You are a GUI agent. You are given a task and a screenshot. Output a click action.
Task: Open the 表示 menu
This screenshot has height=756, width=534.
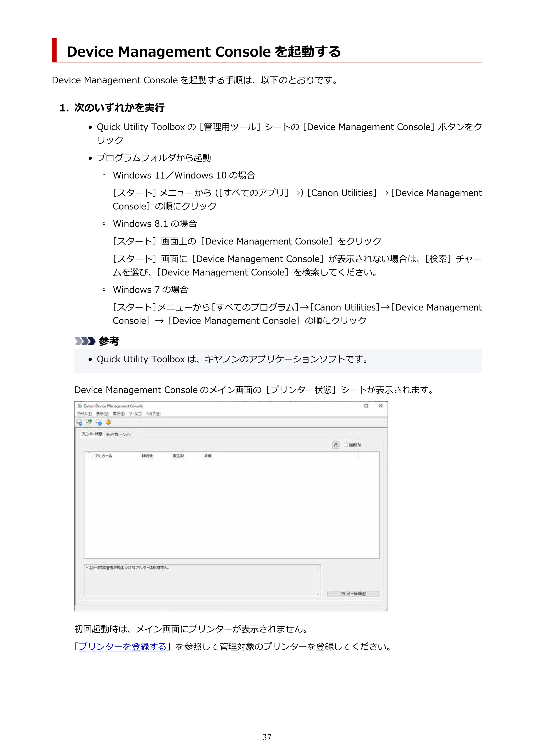click(x=102, y=414)
